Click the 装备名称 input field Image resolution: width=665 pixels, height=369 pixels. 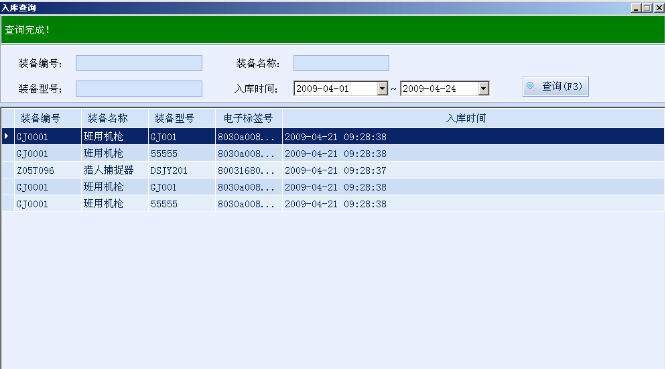point(341,63)
